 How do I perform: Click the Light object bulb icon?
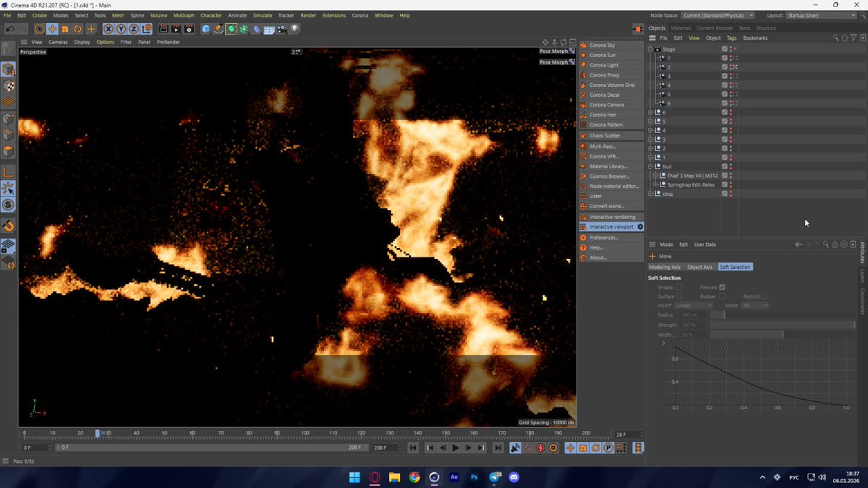point(294,29)
